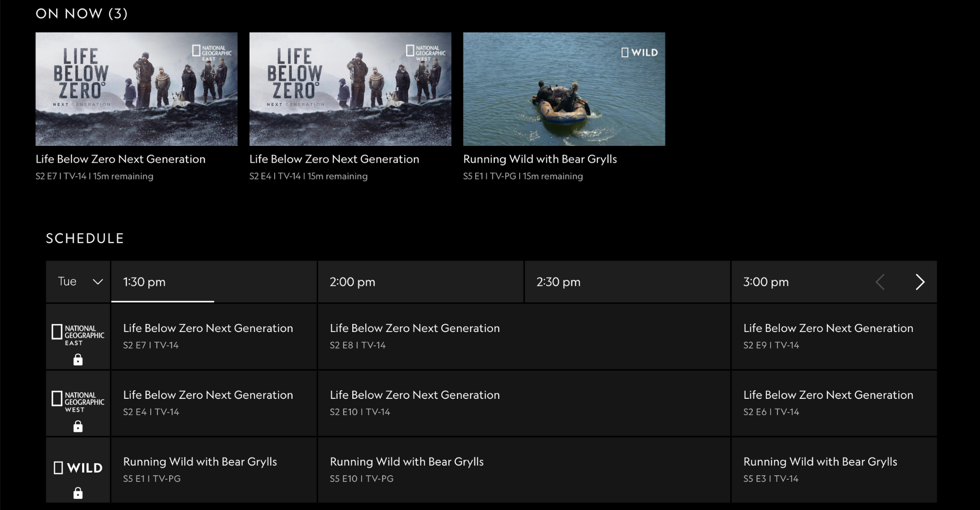Screen dimensions: 980x510
Task: Click Life Below Zero title above S2 E4 remaining info
Action: 334,159
